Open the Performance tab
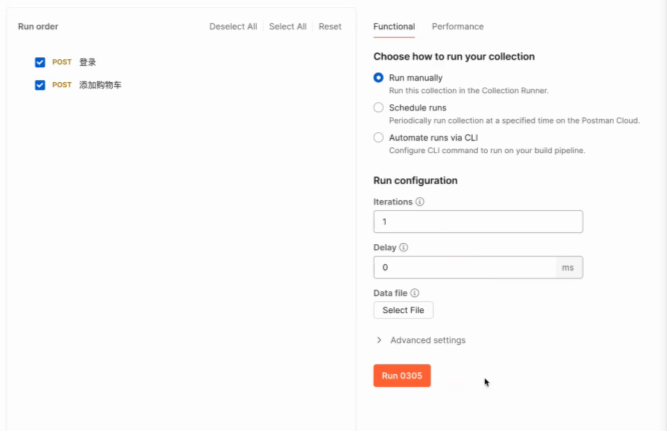The image size is (667, 431). point(457,27)
